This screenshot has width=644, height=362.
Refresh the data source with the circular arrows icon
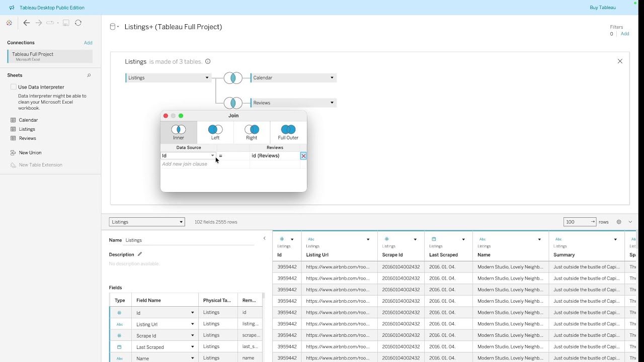[x=78, y=23]
